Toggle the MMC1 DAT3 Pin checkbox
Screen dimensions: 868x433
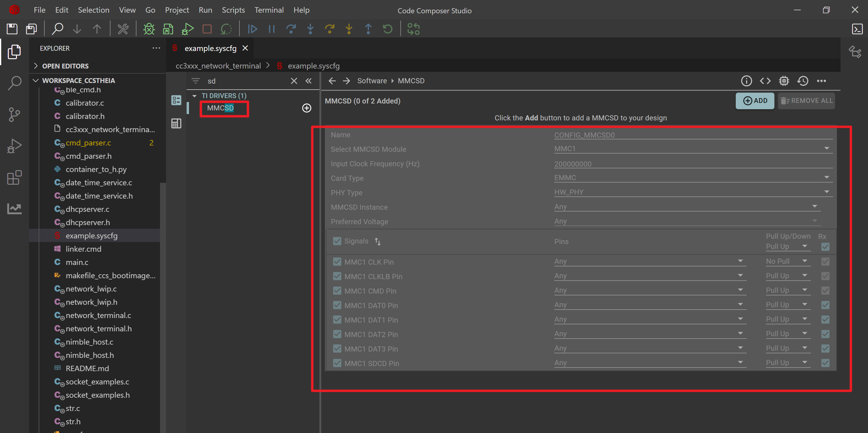pos(337,349)
